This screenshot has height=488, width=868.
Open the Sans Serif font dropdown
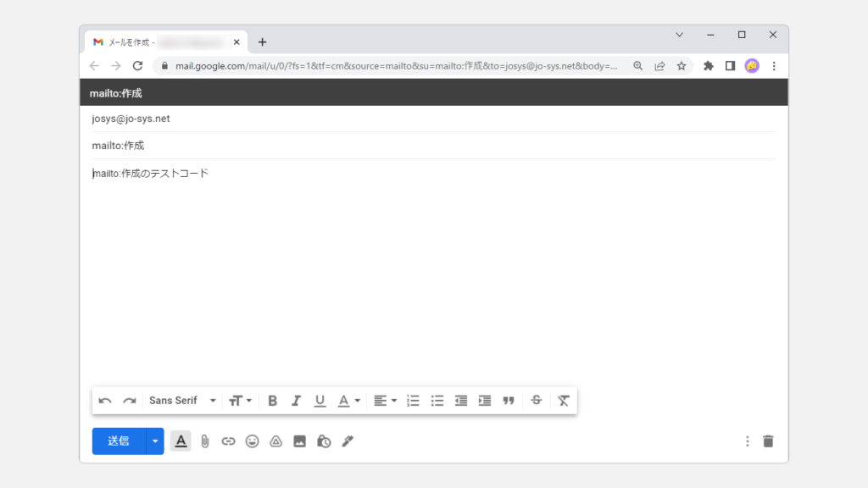coord(182,401)
